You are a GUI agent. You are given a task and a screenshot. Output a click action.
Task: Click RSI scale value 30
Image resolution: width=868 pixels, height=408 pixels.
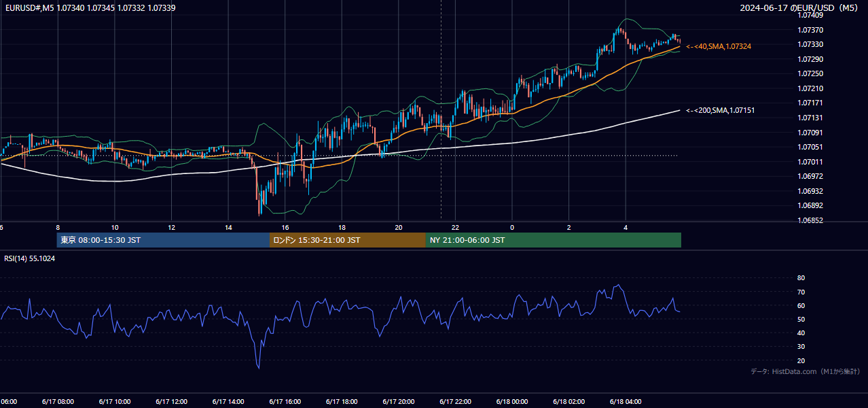[x=801, y=347]
